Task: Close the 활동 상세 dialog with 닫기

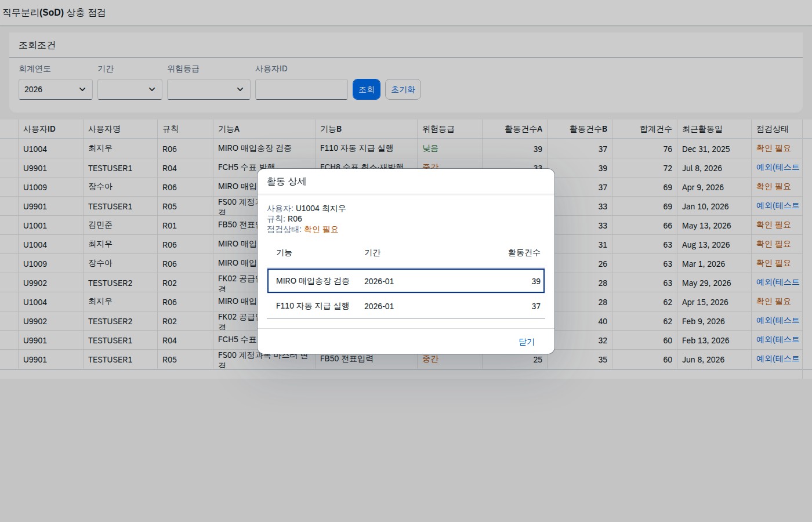Action: 527,342
